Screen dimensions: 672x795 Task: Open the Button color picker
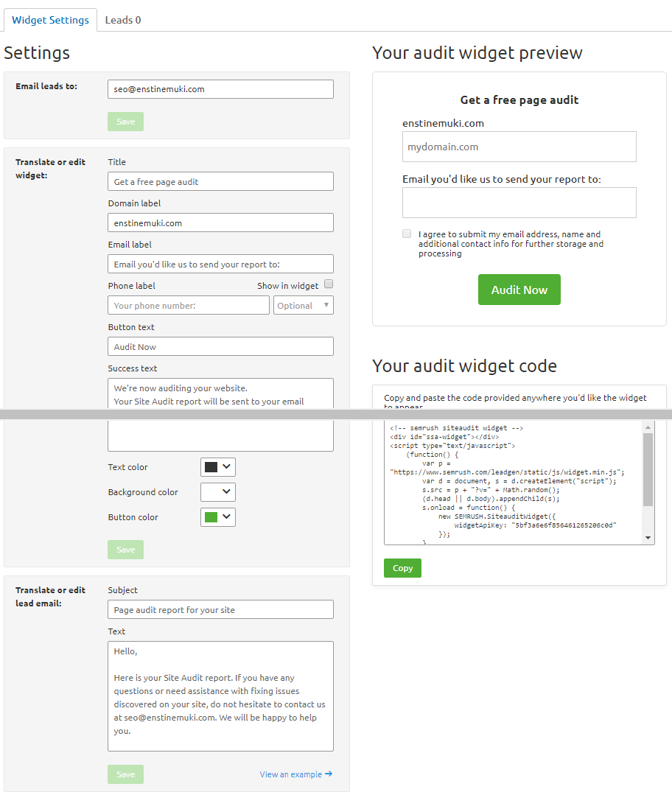(x=218, y=517)
